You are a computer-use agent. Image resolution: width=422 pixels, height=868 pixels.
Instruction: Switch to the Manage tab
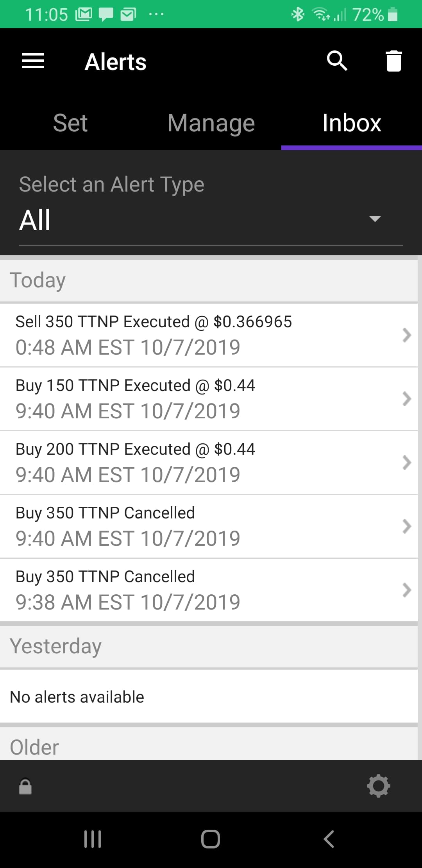[211, 123]
